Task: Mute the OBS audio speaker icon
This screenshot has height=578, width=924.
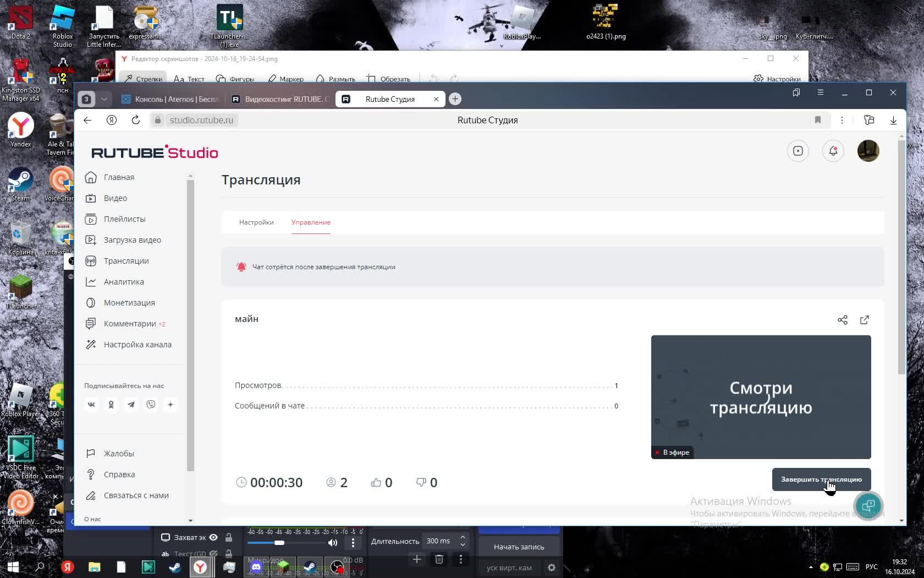Action: (x=333, y=543)
